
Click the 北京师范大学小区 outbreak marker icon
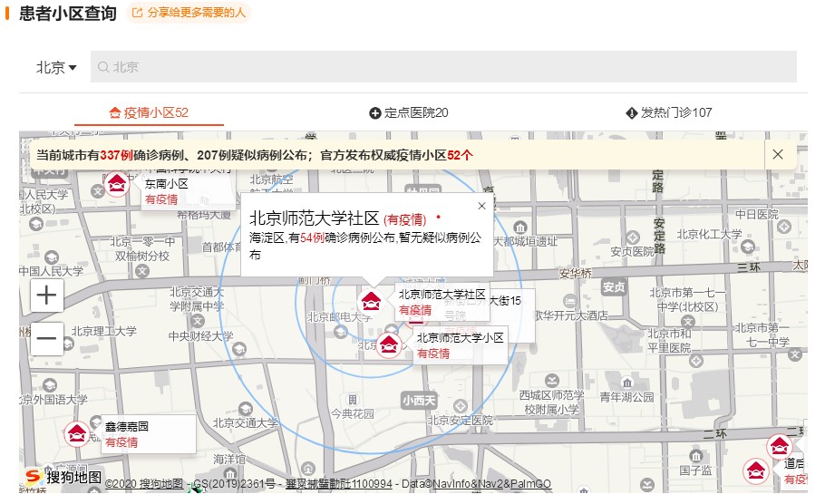coord(389,345)
